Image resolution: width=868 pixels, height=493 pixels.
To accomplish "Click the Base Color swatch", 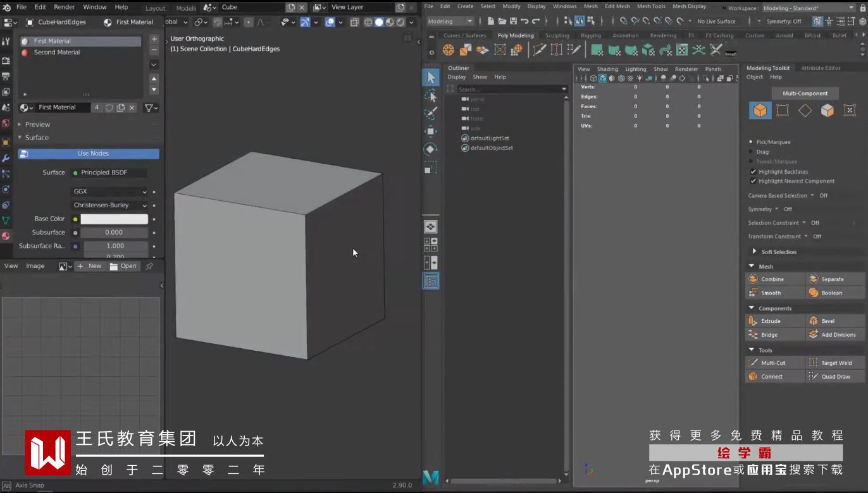I will 114,219.
